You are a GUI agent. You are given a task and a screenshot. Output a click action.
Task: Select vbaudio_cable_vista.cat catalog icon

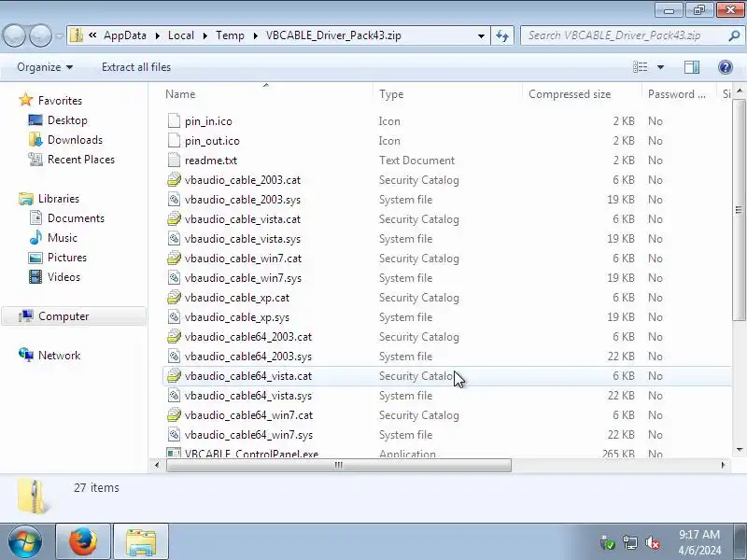coord(174,218)
